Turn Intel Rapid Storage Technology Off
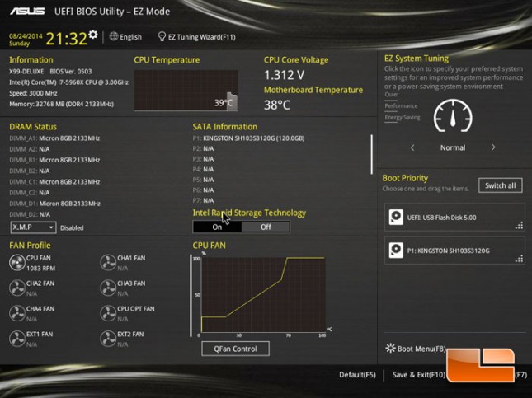 point(266,227)
